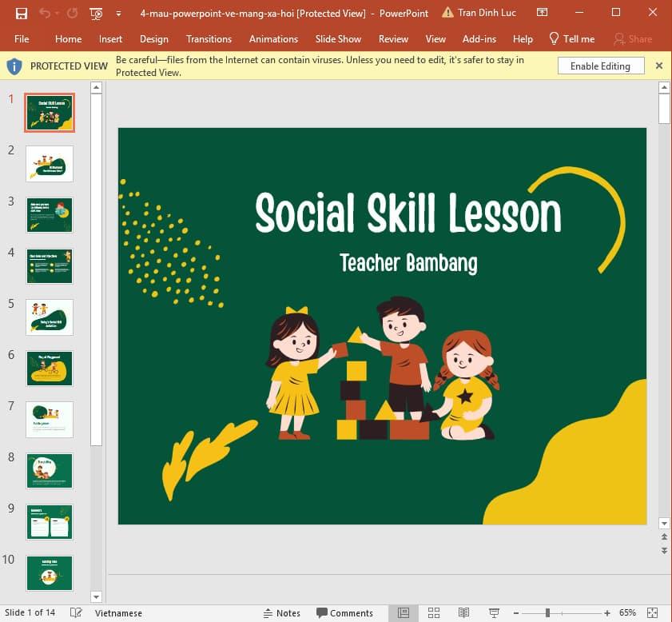Switch to Slide Sorter view
The image size is (672, 622).
click(434, 612)
